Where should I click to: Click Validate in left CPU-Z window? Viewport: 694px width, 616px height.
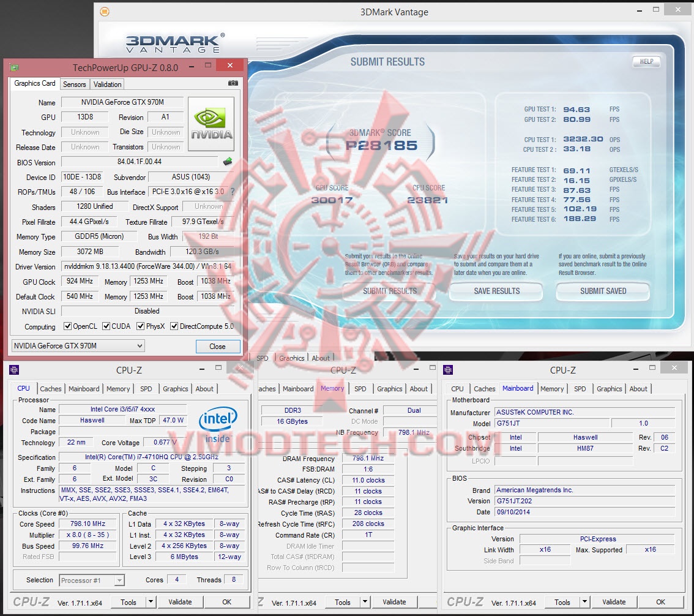click(x=180, y=602)
